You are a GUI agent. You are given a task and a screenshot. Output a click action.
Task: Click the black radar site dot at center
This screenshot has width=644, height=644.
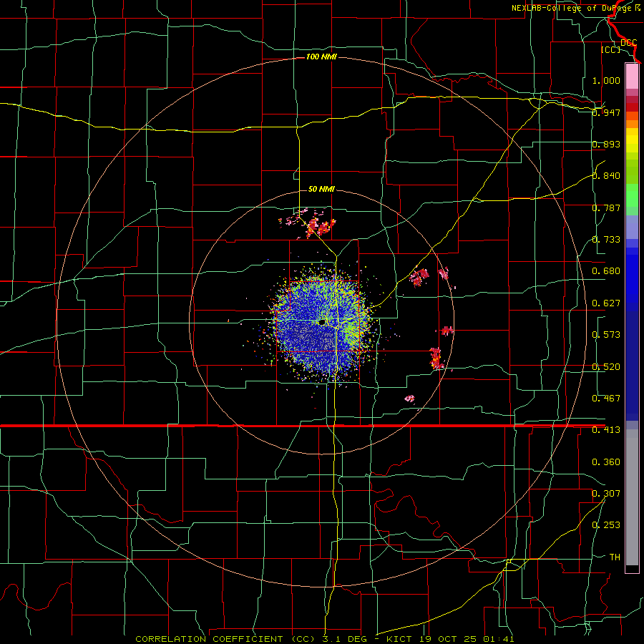point(322,323)
